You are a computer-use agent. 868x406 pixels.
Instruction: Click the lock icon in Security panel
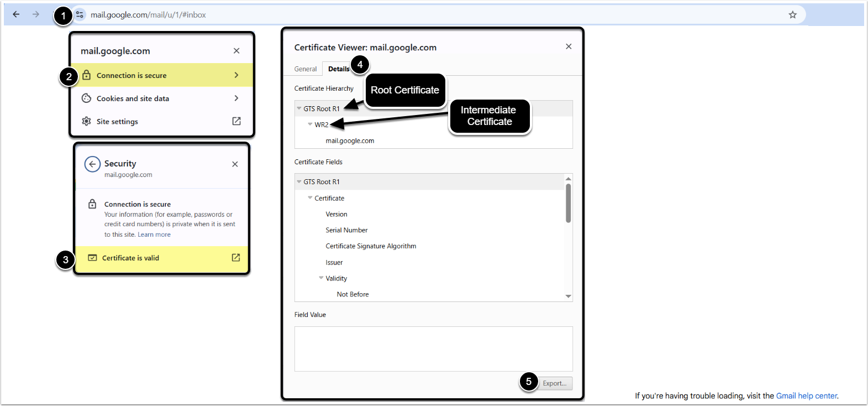[92, 204]
